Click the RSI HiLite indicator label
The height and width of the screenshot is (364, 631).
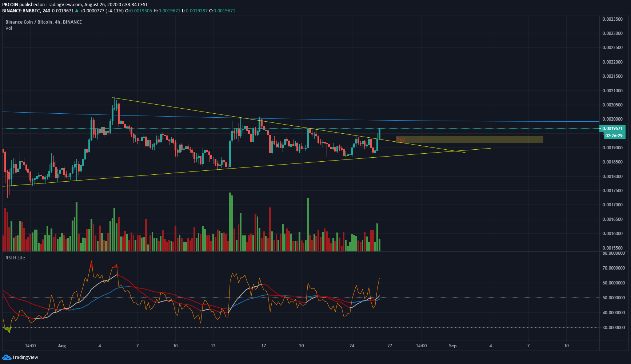[15, 258]
